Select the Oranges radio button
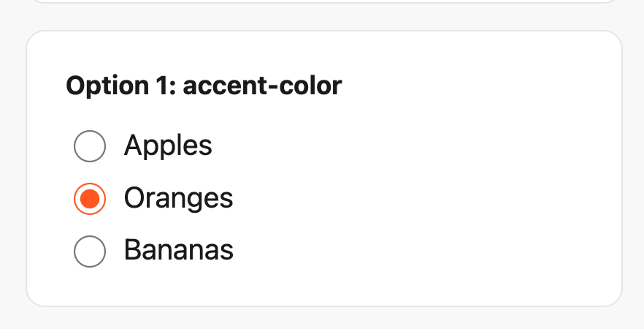 click(x=91, y=199)
